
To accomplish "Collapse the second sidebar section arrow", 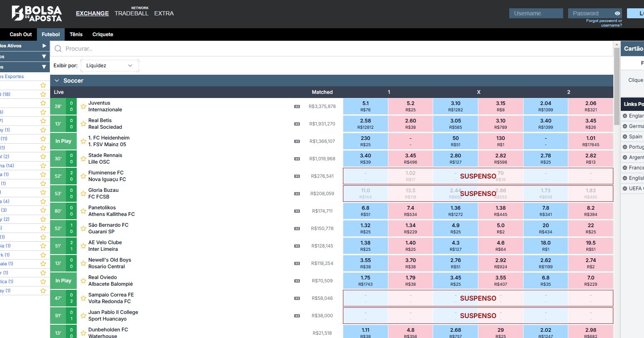I will pos(44,56).
